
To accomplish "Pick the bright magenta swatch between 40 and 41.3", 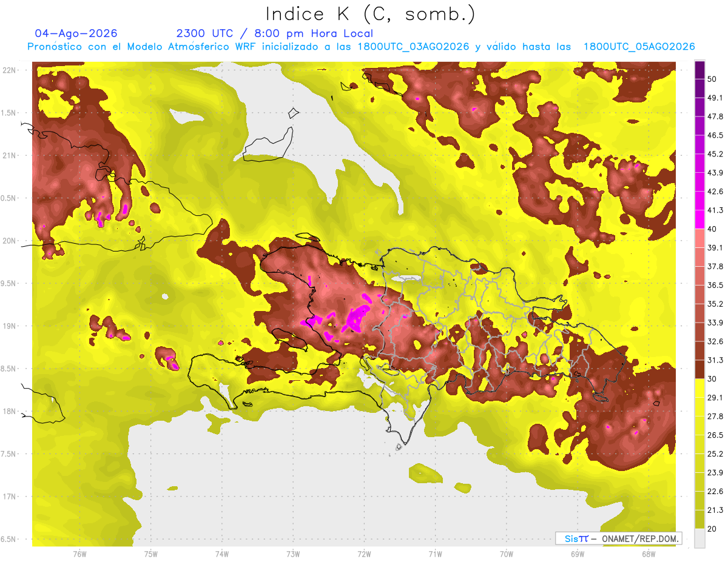I will (700, 219).
